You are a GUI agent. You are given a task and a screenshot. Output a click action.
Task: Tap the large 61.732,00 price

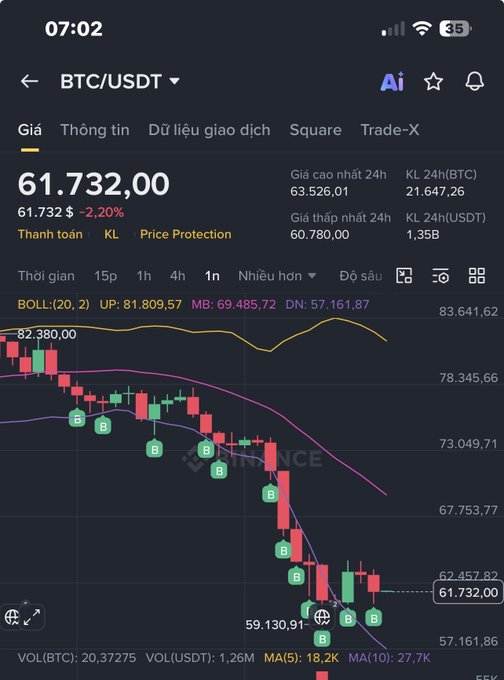point(93,184)
